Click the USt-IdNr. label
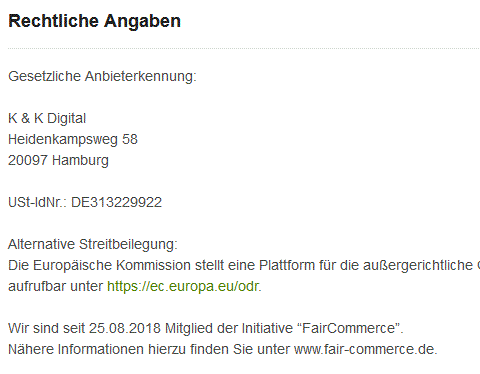The width and height of the screenshot is (480, 374). click(38, 202)
